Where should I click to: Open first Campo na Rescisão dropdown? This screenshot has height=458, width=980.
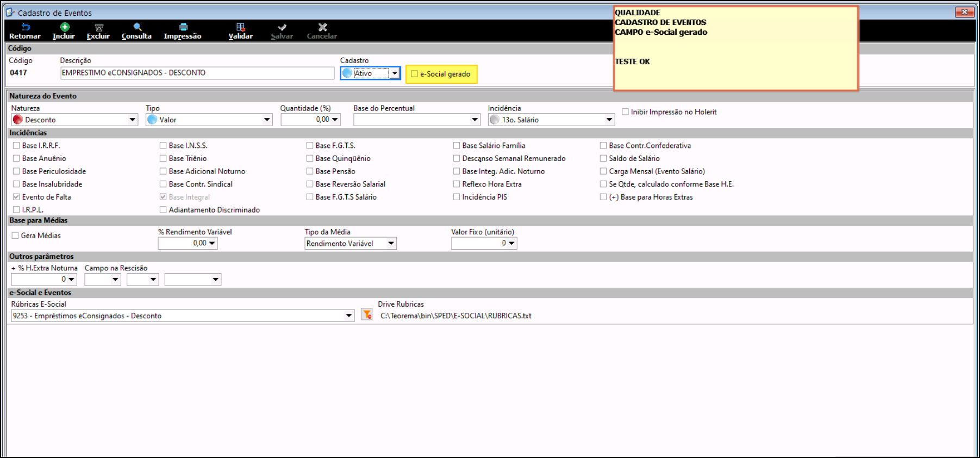pos(115,280)
